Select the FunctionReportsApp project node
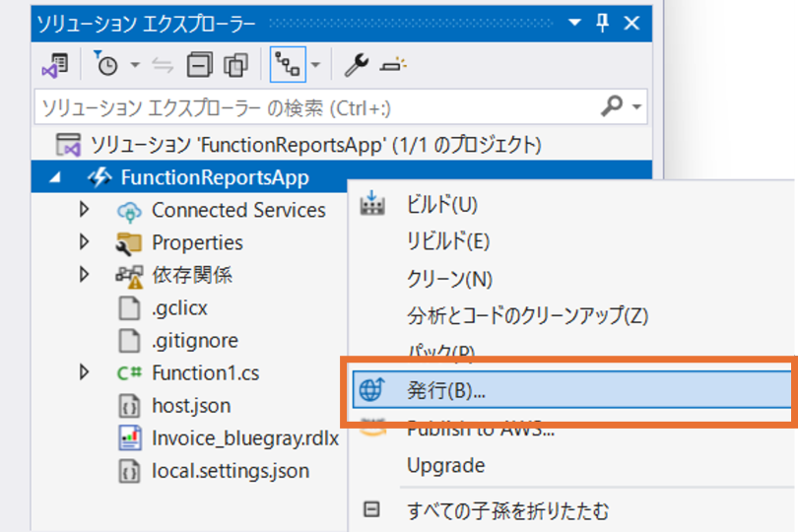 point(215,177)
